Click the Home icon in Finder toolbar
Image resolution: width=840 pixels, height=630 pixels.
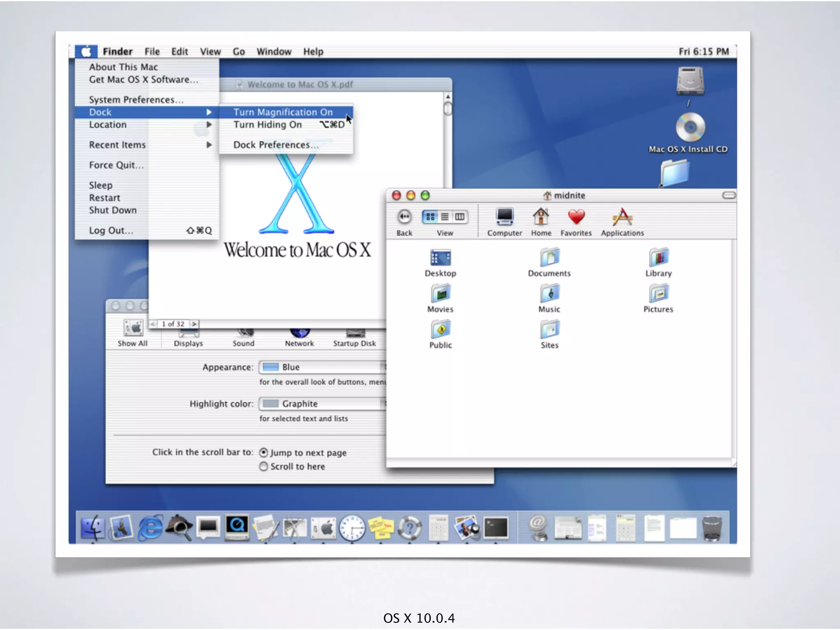pyautogui.click(x=541, y=217)
